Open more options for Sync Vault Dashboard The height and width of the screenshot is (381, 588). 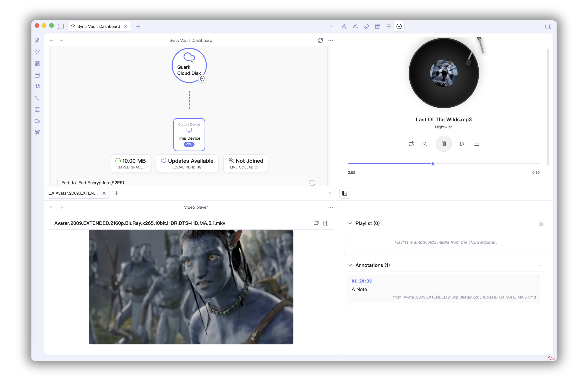point(331,40)
